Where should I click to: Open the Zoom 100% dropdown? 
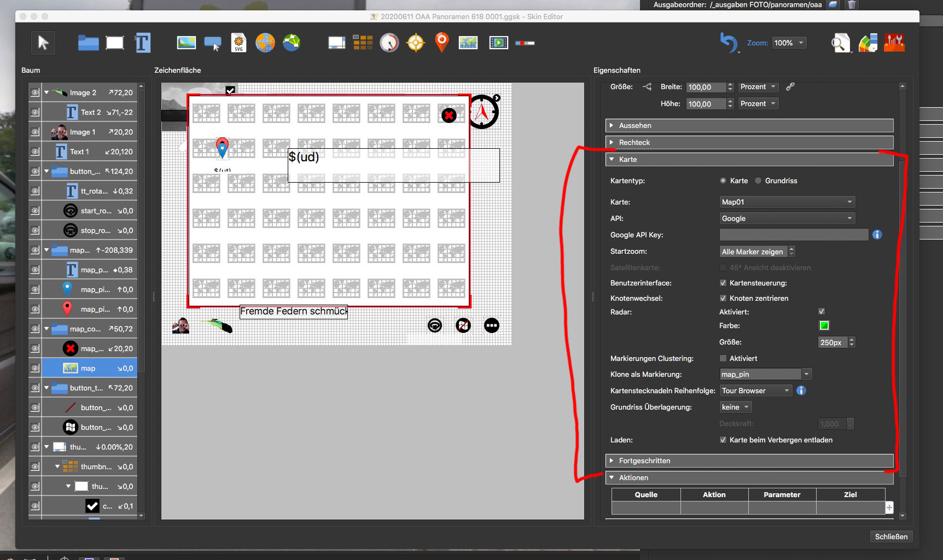tap(789, 43)
